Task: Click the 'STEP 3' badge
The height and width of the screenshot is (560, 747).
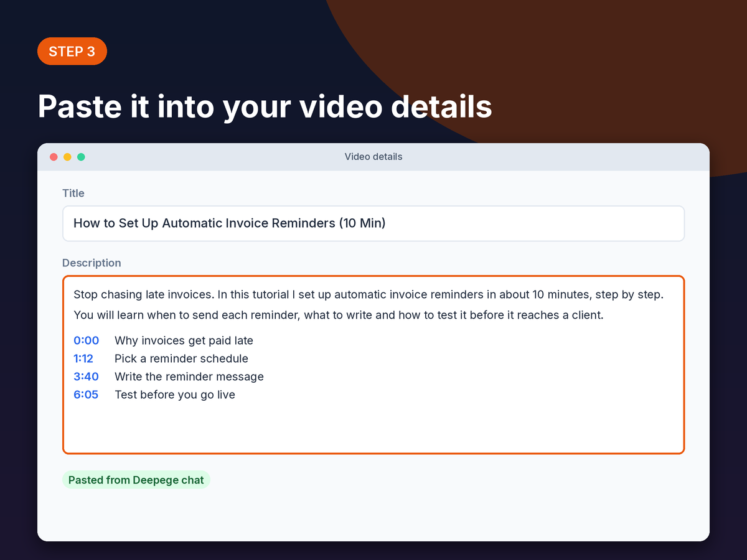Action: coord(72,51)
